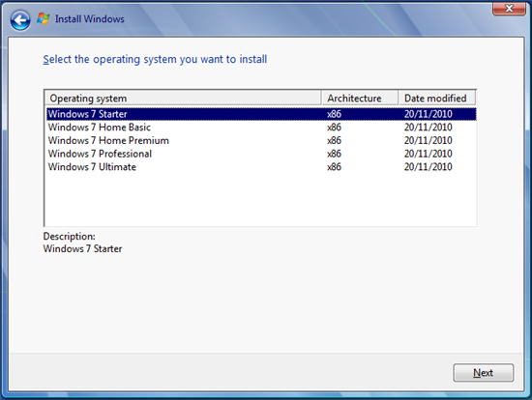Select Windows 7 Home Basic
Screen dimensions: 532x400
click(261, 128)
